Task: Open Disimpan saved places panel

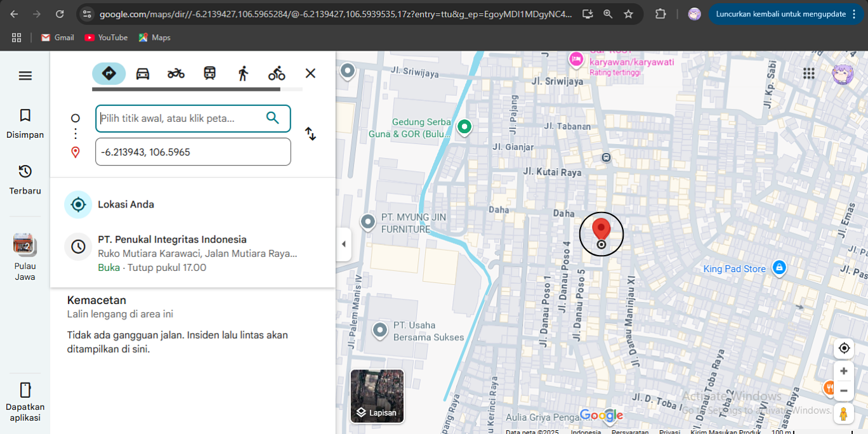Action: tap(25, 122)
